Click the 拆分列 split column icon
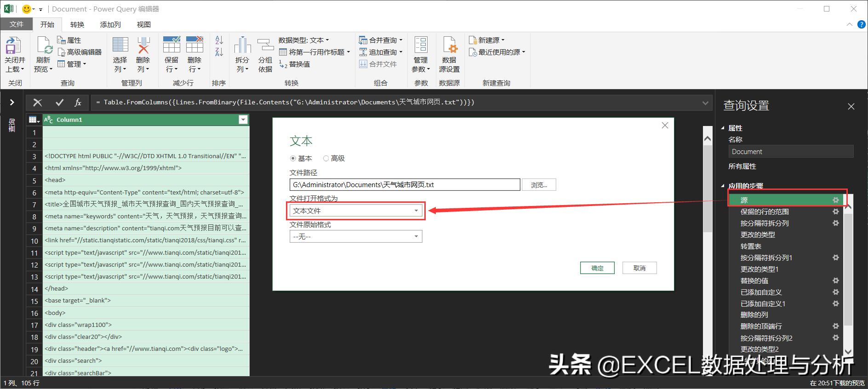The width and height of the screenshot is (868, 389). pyautogui.click(x=242, y=45)
